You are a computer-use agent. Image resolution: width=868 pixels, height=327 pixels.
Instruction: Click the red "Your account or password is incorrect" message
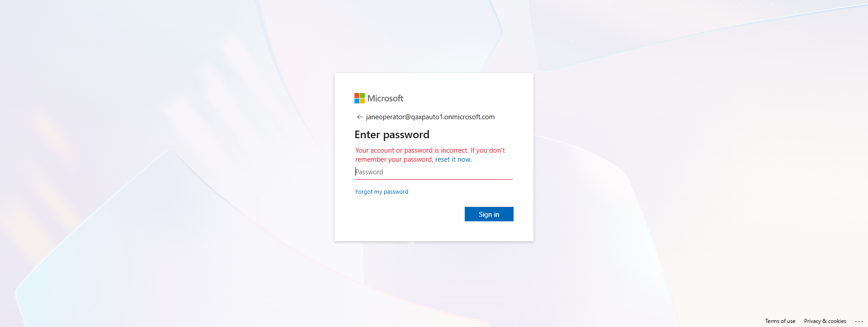click(411, 150)
